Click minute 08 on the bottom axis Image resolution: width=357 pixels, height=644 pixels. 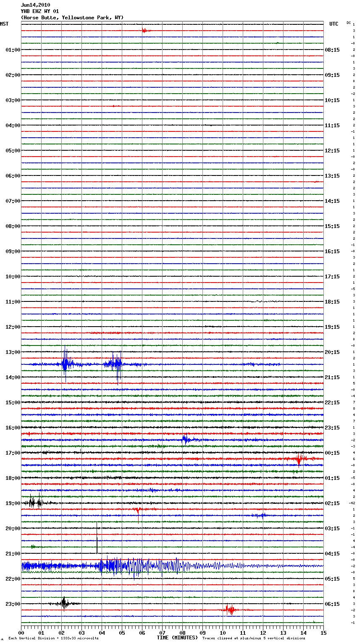[x=182, y=633]
